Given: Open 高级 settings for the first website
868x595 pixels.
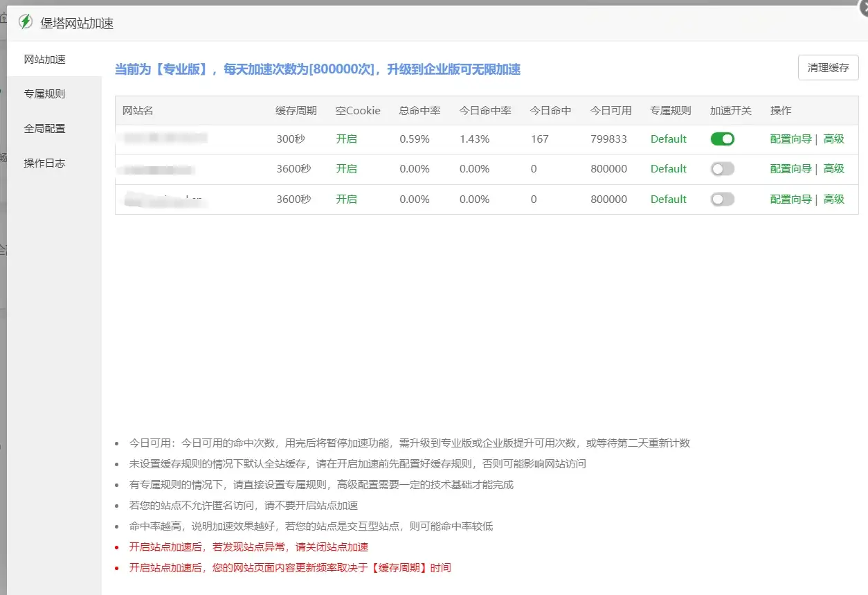Looking at the screenshot, I should click(834, 139).
